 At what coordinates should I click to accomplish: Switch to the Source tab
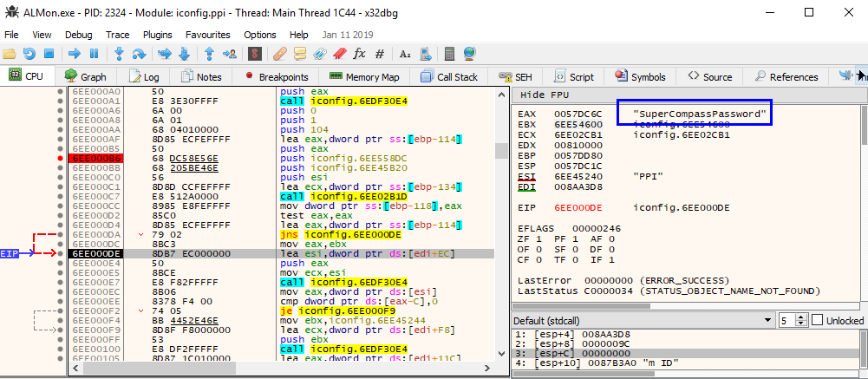tap(710, 77)
